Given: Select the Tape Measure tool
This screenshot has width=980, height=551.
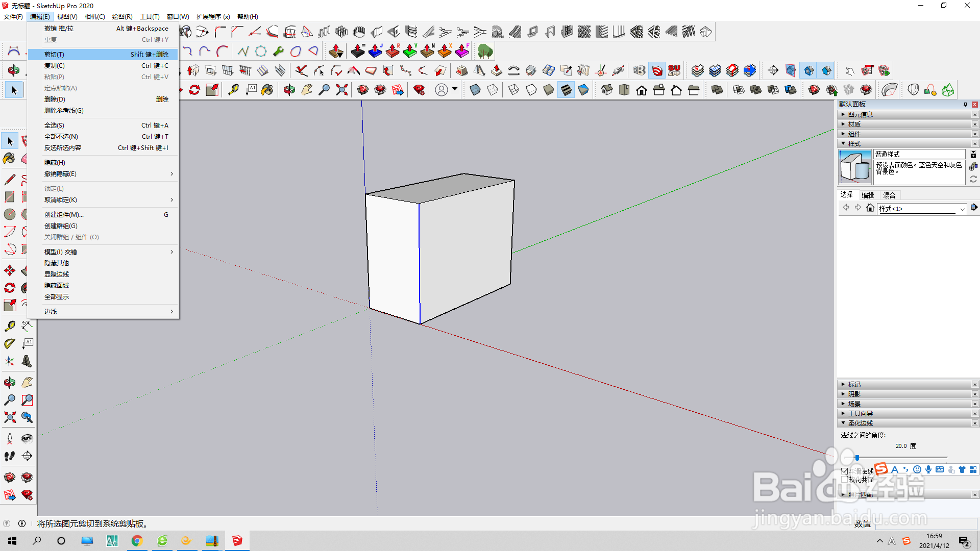Looking at the screenshot, I should click(x=9, y=326).
